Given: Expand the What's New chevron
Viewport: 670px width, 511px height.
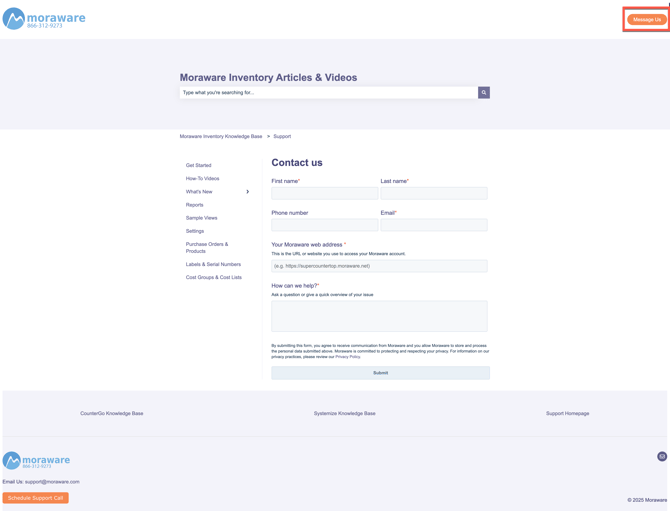Looking at the screenshot, I should click(x=247, y=191).
